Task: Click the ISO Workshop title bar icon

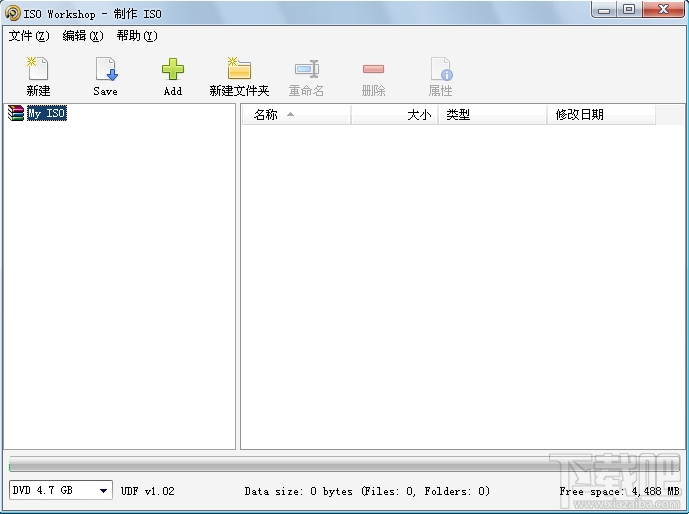Action: (12, 13)
